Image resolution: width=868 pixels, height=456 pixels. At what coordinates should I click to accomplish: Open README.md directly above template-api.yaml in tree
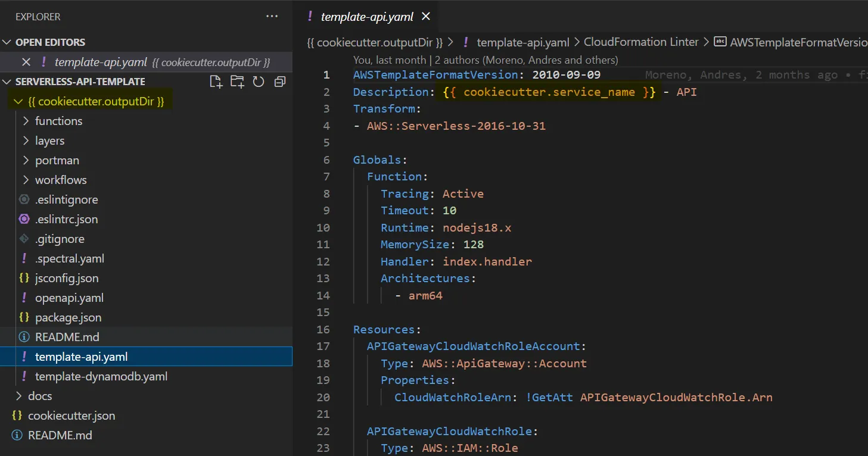(146, 337)
